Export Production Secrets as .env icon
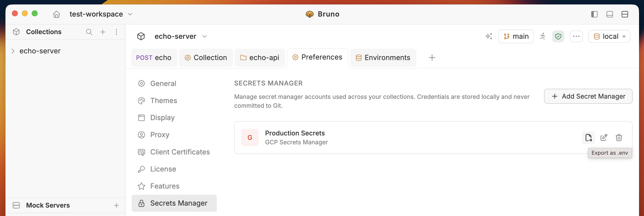The width and height of the screenshot is (644, 216). 588,138
